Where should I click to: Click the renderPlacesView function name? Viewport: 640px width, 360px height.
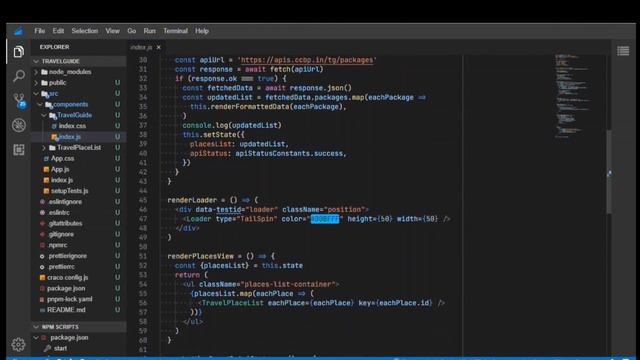click(x=200, y=256)
